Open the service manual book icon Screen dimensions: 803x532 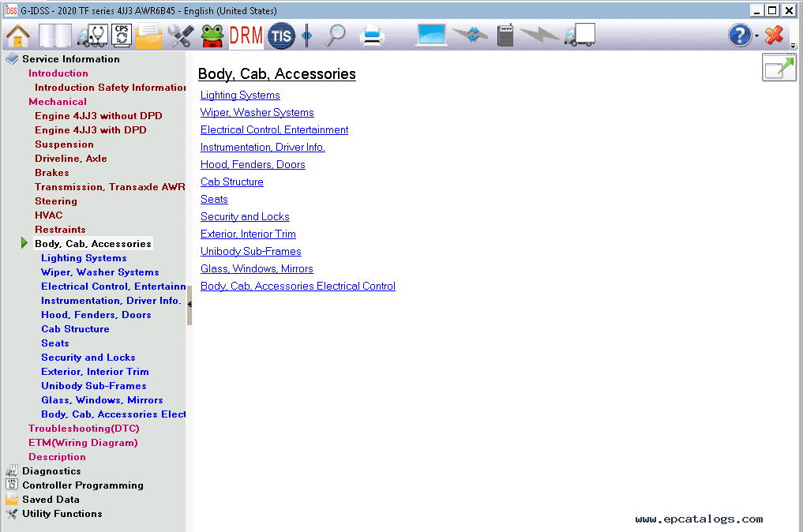click(x=54, y=36)
